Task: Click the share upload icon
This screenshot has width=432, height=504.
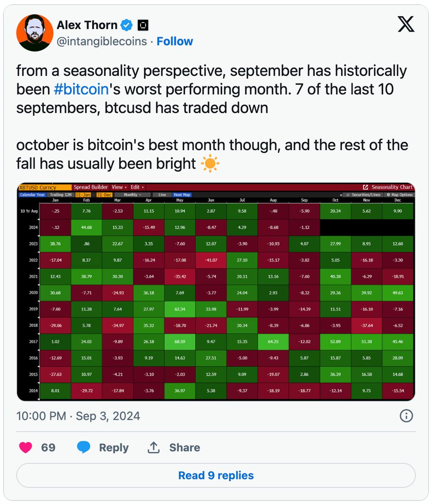Action: coord(154,447)
